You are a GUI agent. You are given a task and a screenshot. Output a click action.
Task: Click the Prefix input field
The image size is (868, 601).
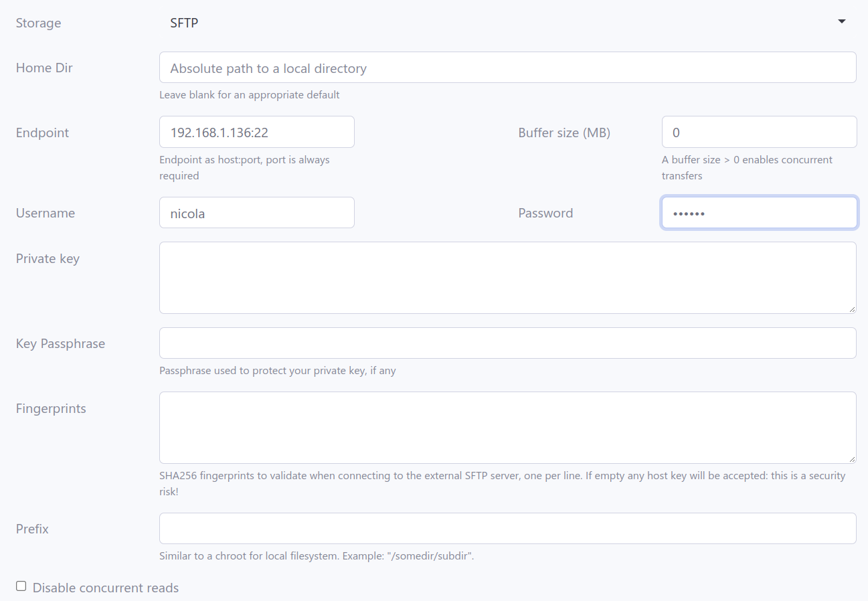[x=507, y=528]
